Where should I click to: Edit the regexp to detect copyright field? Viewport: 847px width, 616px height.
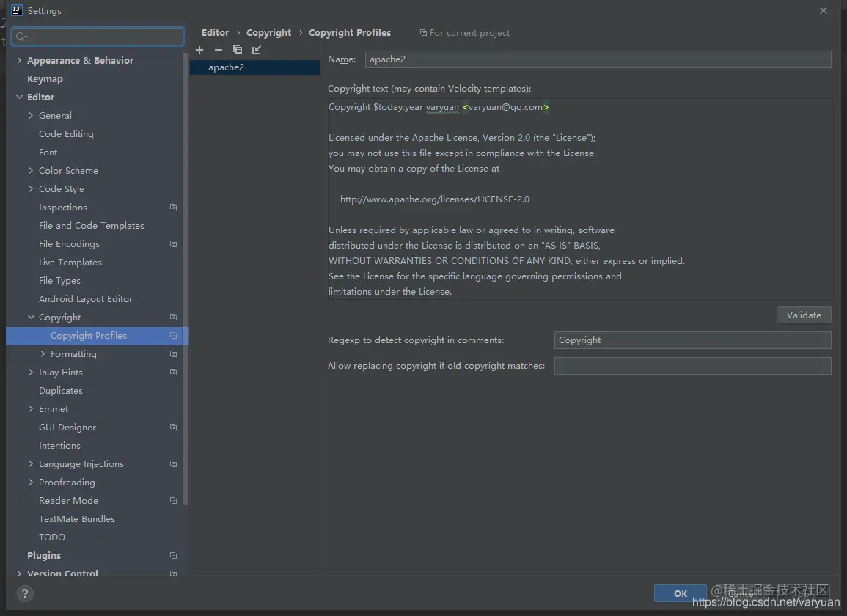tap(692, 340)
